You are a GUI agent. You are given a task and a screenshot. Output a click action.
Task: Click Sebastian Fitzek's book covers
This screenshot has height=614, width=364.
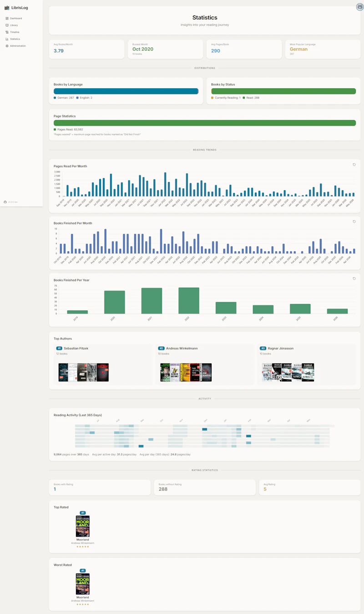tap(84, 372)
